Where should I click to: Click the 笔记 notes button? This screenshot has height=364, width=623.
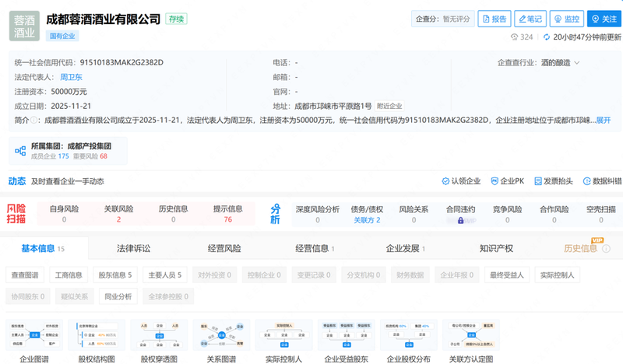[530, 19]
